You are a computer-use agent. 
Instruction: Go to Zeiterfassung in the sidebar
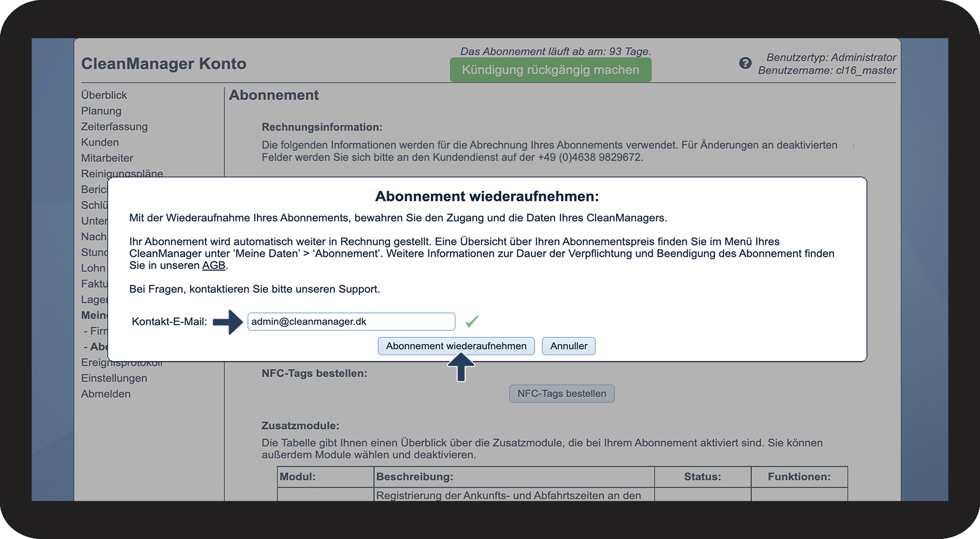(114, 127)
